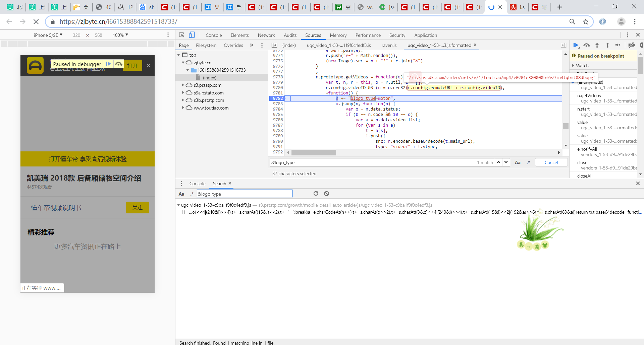Toggle regex in editor find bar
This screenshot has width=644, height=345.
point(528,162)
